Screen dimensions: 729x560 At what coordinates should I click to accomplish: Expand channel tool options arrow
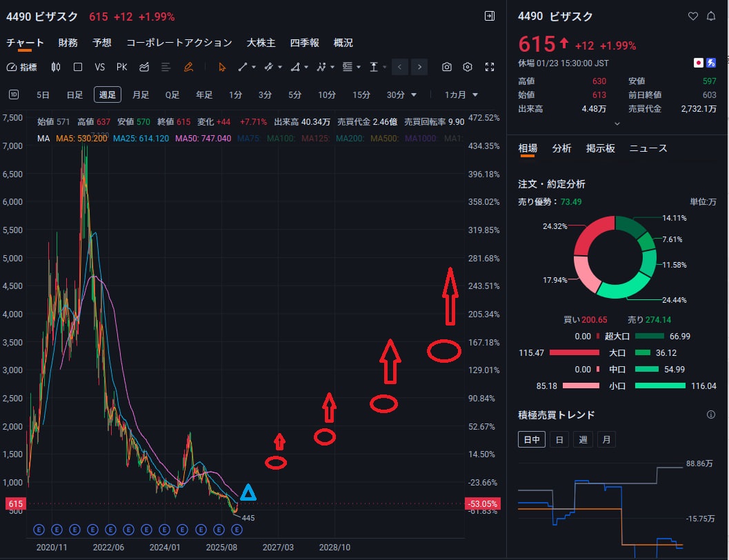[x=280, y=68]
